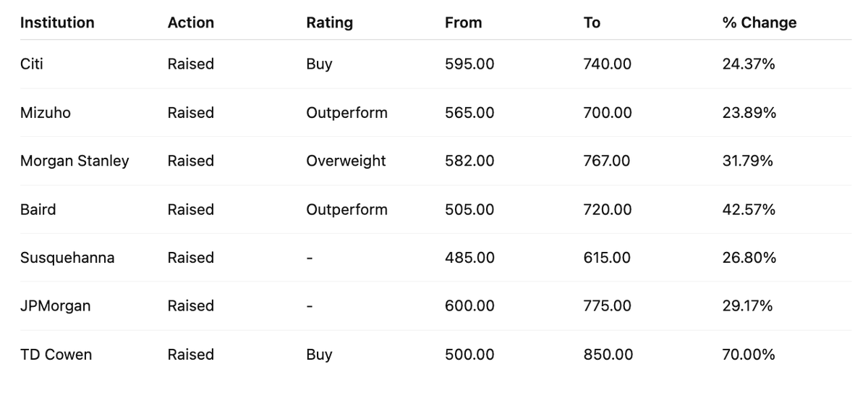Click the Overweight rating cell
868x401 pixels.
(x=346, y=161)
